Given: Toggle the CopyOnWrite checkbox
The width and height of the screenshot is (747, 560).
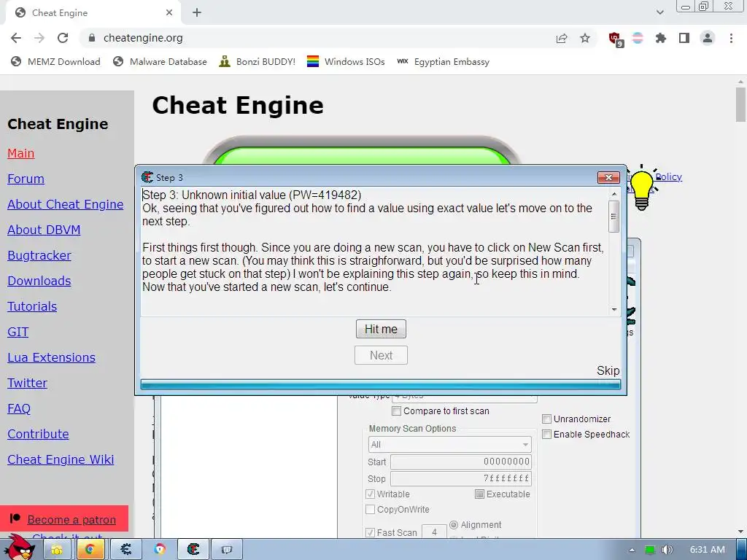Looking at the screenshot, I should tap(370, 510).
